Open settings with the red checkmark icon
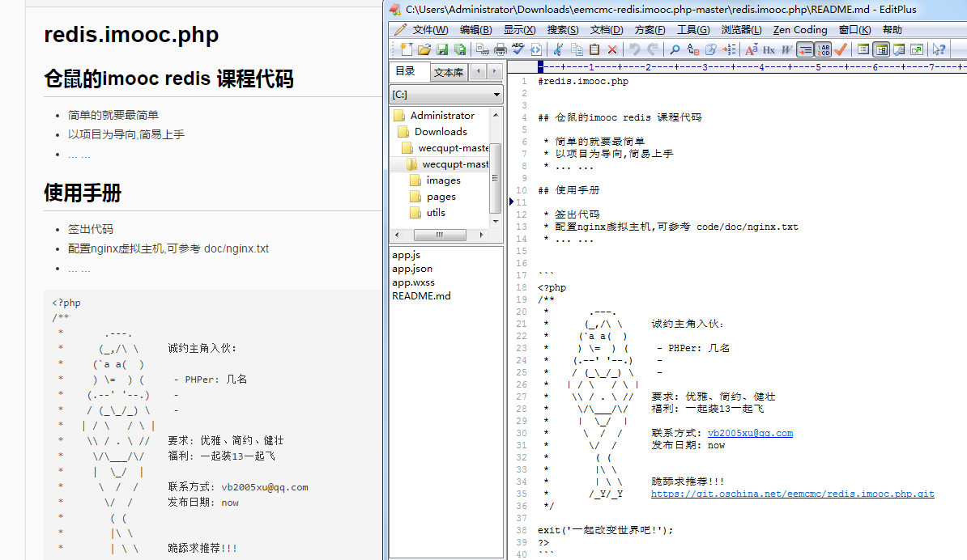This screenshot has height=560, width=967. point(841,49)
